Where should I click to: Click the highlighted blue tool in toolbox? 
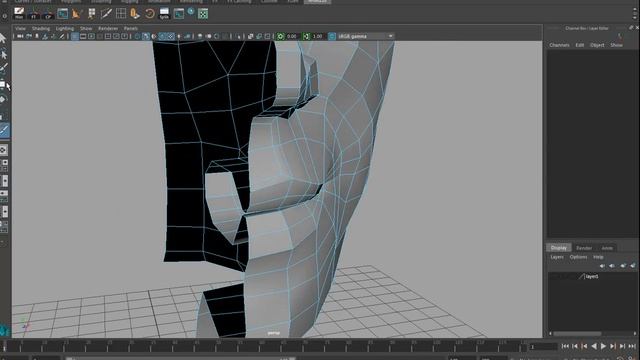point(4,130)
